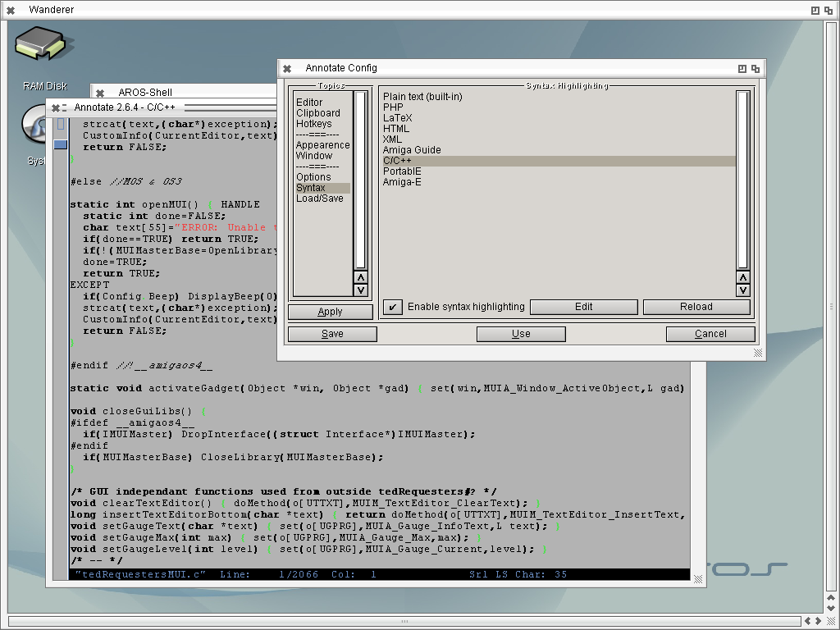840x630 pixels.
Task: Click the Annotate Config zoom gadget icon
Action: point(742,69)
